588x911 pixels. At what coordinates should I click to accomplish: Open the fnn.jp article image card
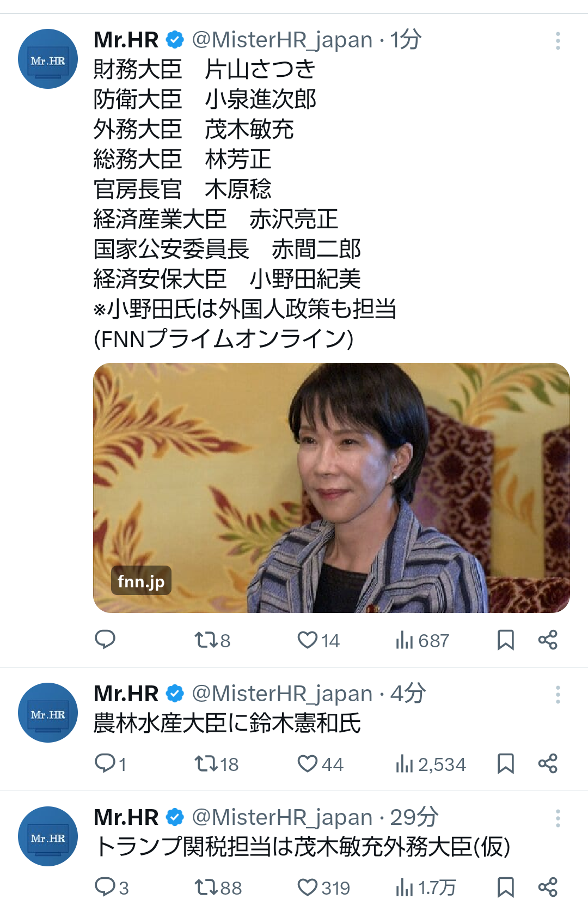click(332, 488)
